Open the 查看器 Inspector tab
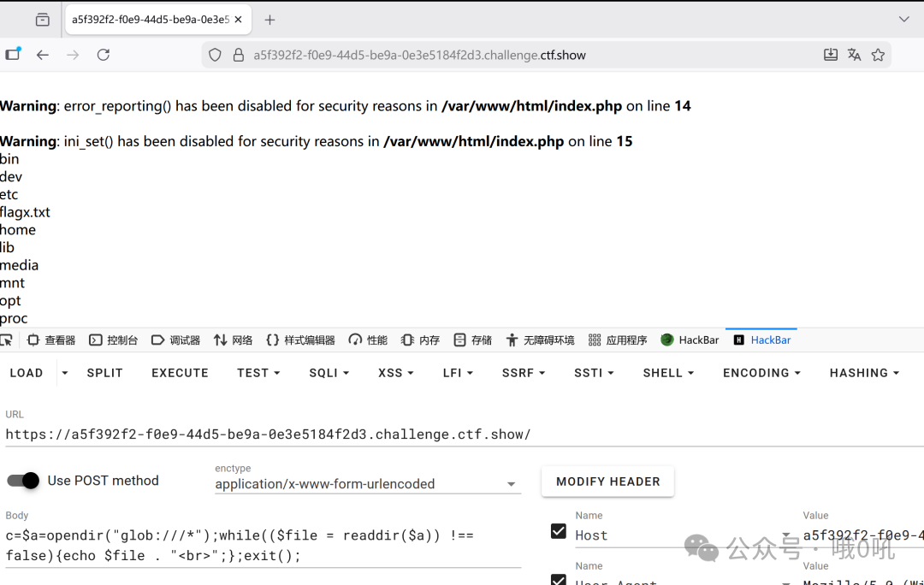Screen dimensions: 924x585 pyautogui.click(x=51, y=340)
